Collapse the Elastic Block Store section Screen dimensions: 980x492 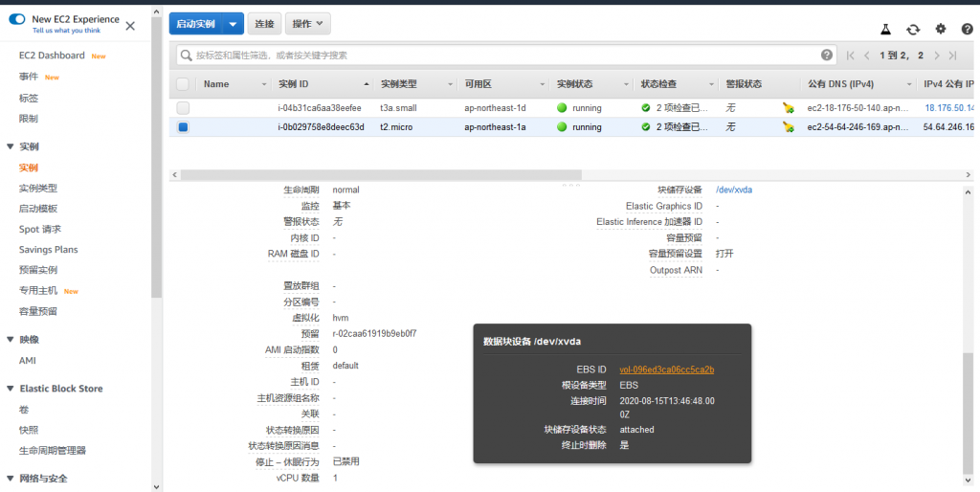(10, 389)
